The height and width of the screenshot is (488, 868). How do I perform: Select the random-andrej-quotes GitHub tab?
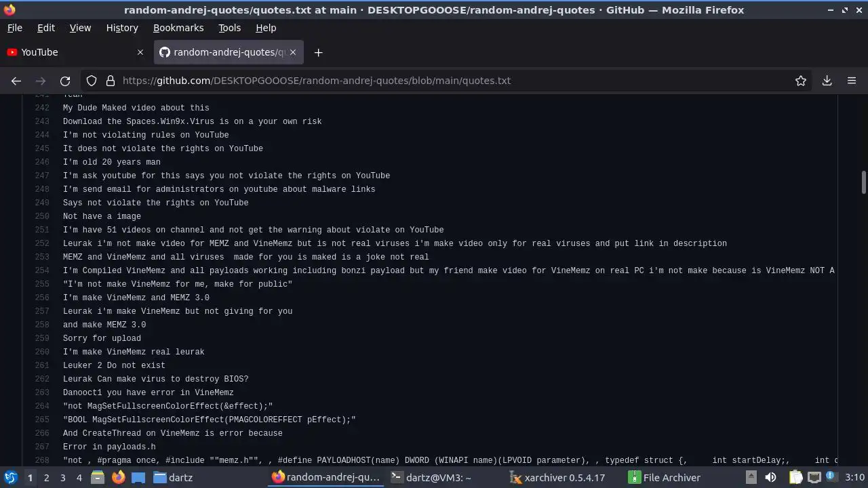[x=229, y=52]
